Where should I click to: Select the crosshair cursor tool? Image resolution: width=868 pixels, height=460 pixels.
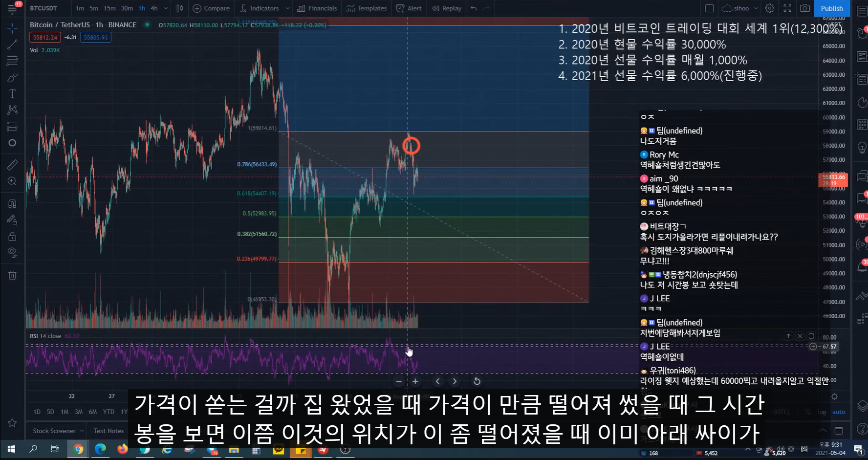coord(12,28)
